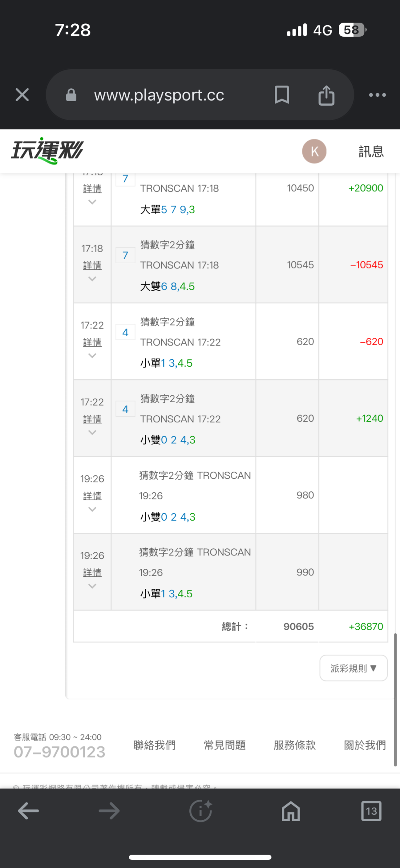Open the 常見問題 footer link

[224, 745]
